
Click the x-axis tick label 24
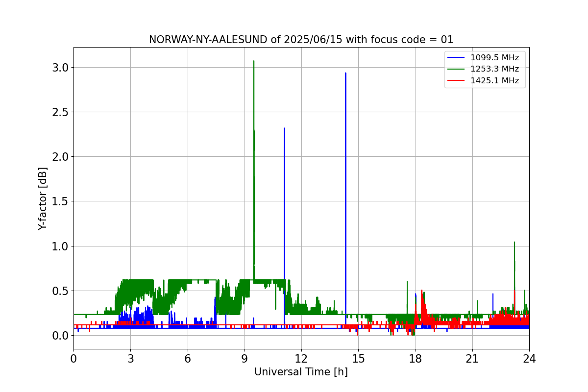pyautogui.click(x=529, y=358)
